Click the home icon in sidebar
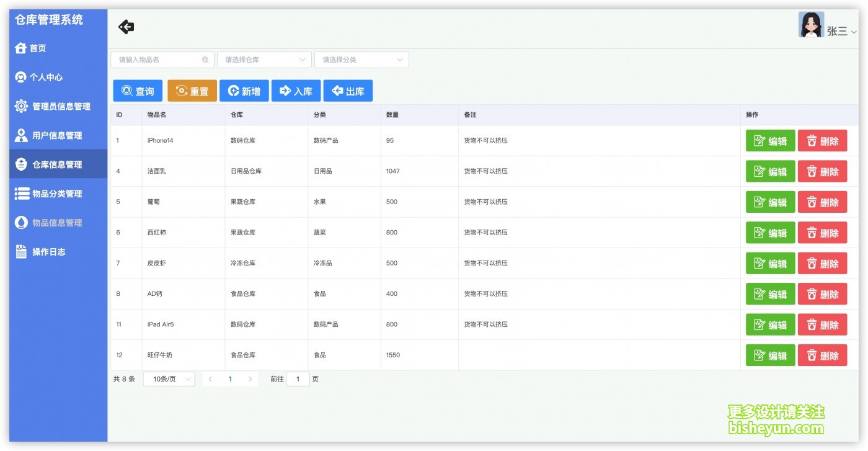This screenshot has width=868, height=451. coord(20,48)
